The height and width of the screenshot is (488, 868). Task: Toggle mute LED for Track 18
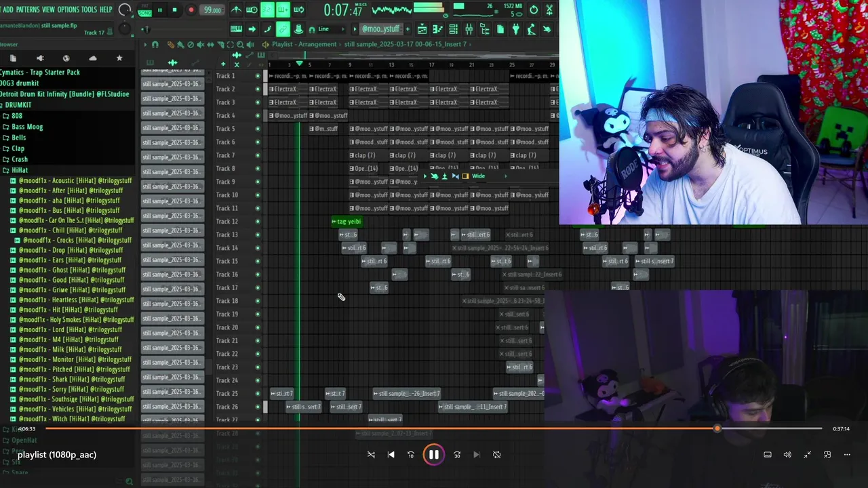point(258,301)
